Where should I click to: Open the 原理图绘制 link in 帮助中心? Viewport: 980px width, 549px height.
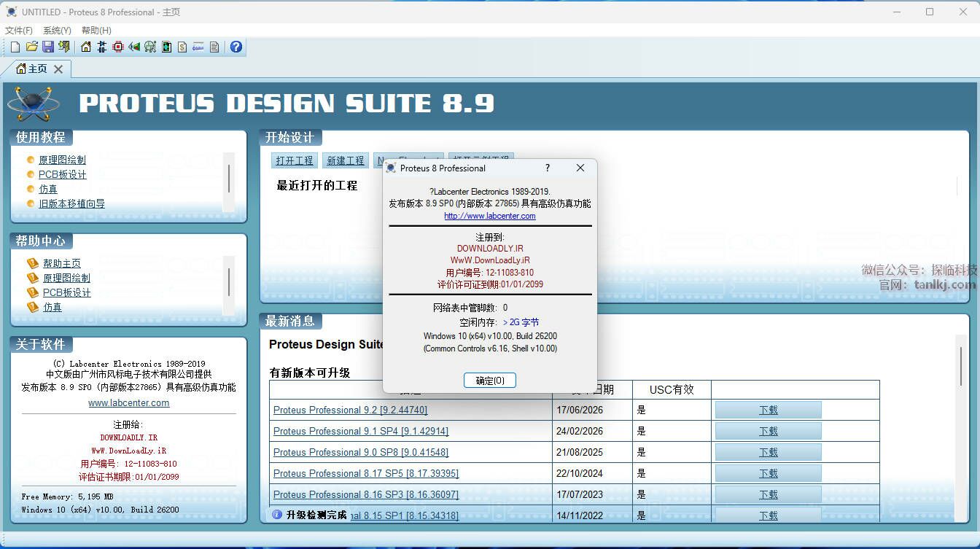click(66, 278)
